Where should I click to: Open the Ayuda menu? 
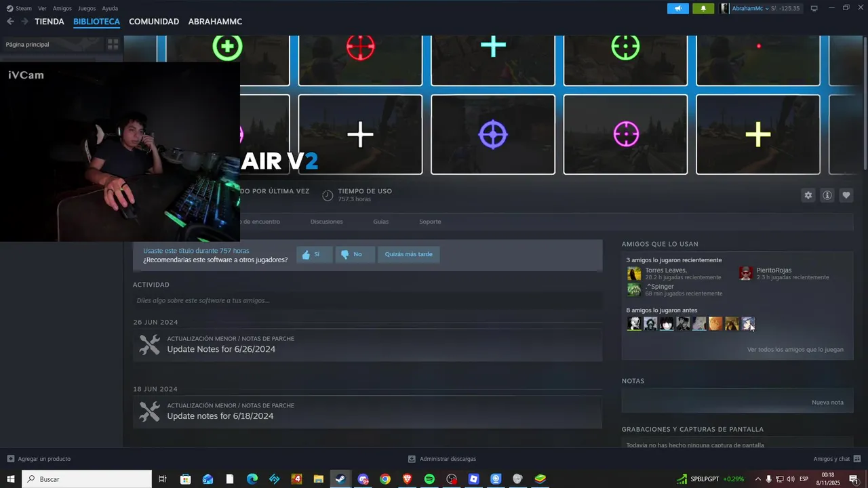click(x=110, y=8)
